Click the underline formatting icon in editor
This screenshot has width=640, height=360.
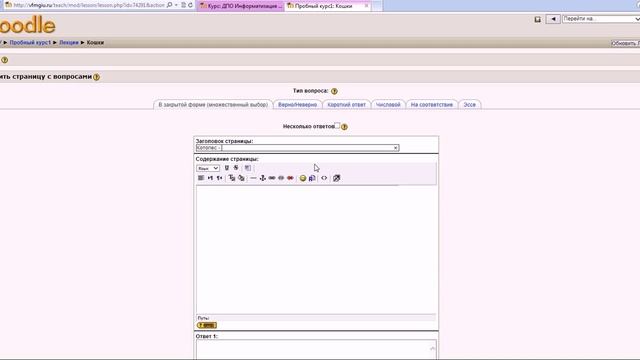pyautogui.click(x=227, y=168)
